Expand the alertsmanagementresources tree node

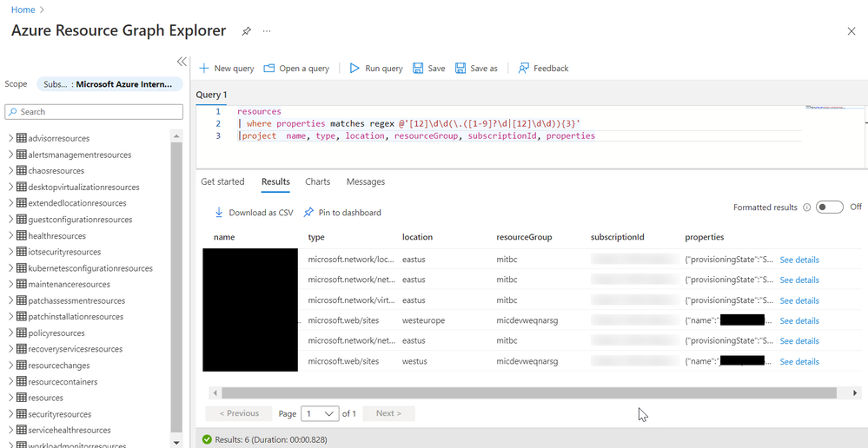[x=10, y=155]
